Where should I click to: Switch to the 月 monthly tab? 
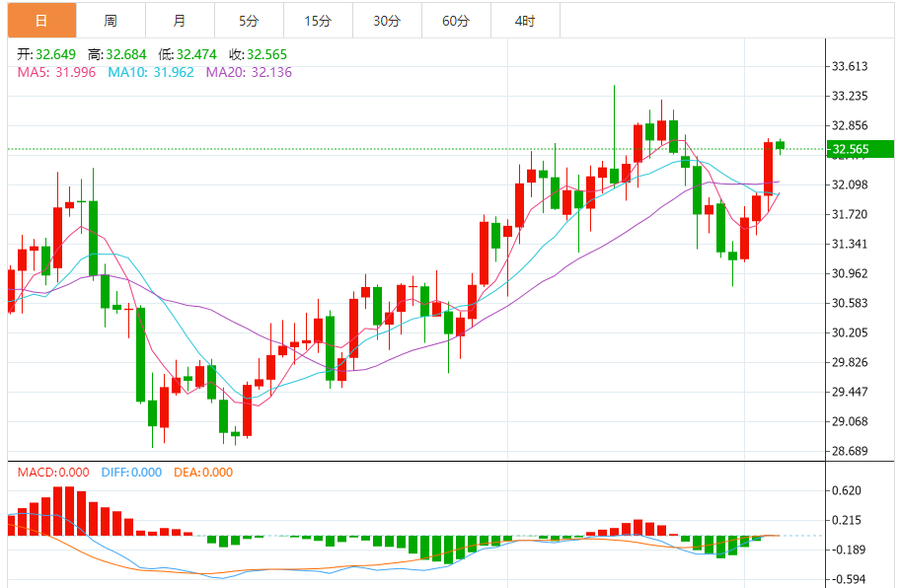[x=180, y=21]
